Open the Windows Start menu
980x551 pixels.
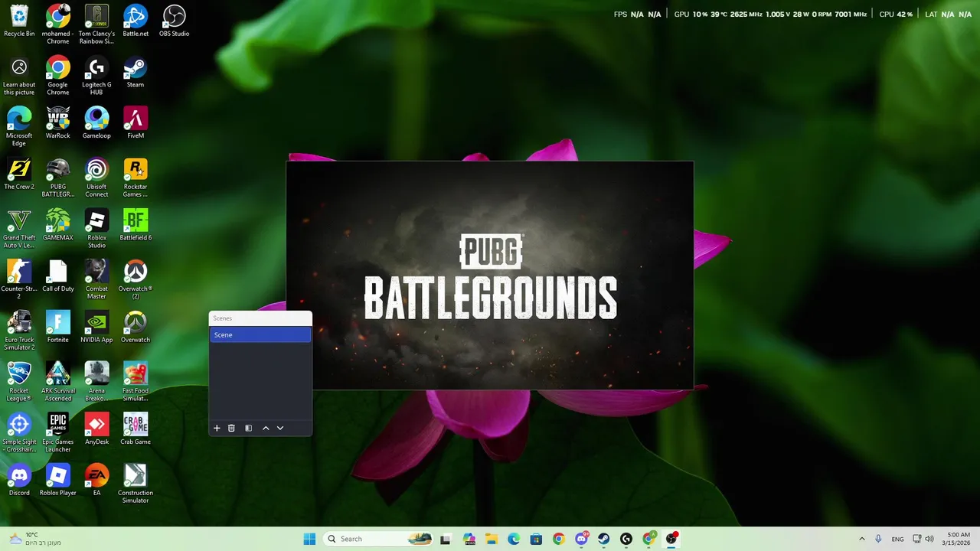(x=309, y=539)
